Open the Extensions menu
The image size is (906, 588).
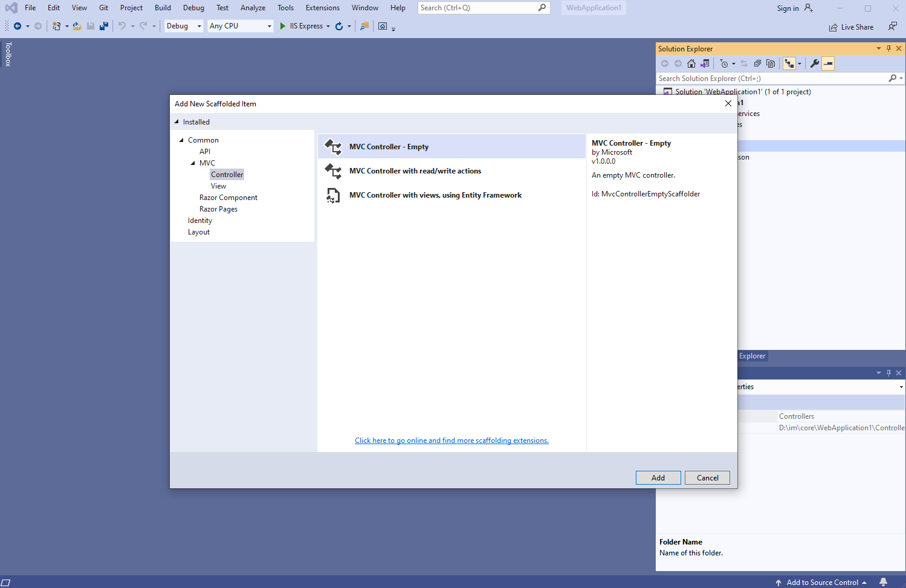(x=322, y=8)
